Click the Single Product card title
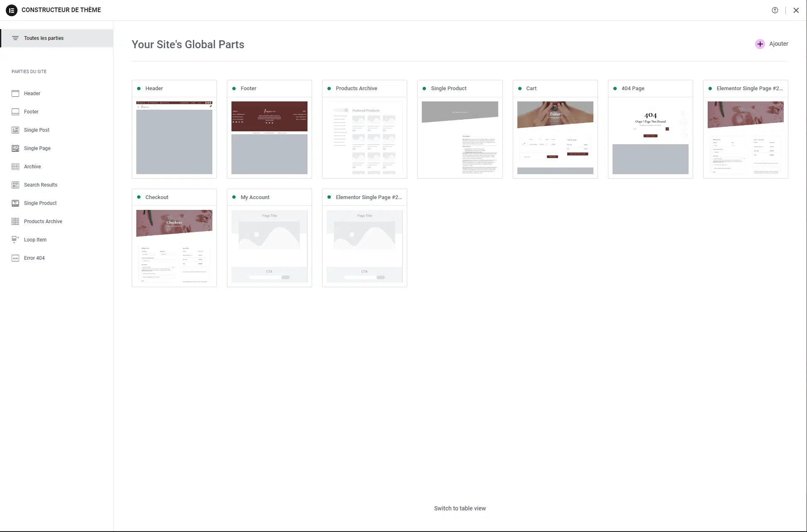The height and width of the screenshot is (532, 807). 449,89
